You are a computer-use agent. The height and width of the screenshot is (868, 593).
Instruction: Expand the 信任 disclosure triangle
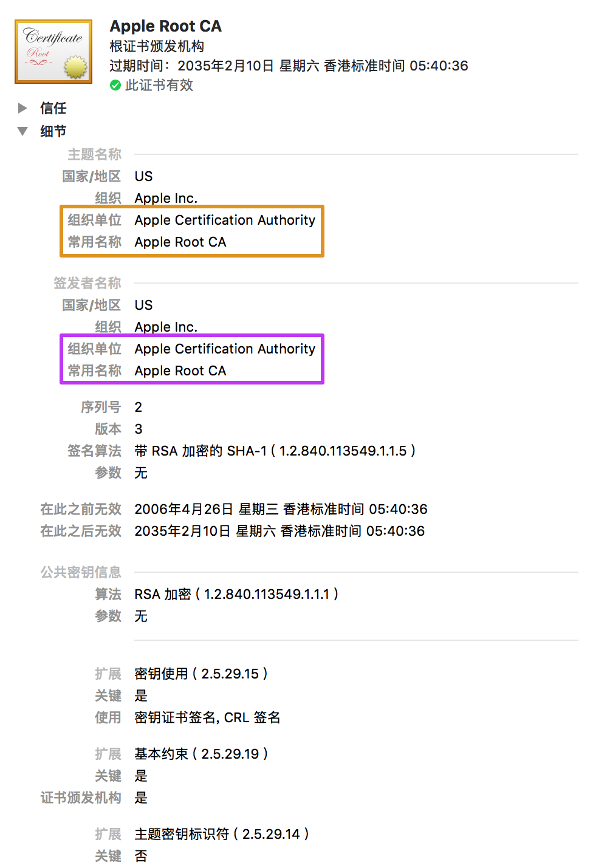click(22, 108)
